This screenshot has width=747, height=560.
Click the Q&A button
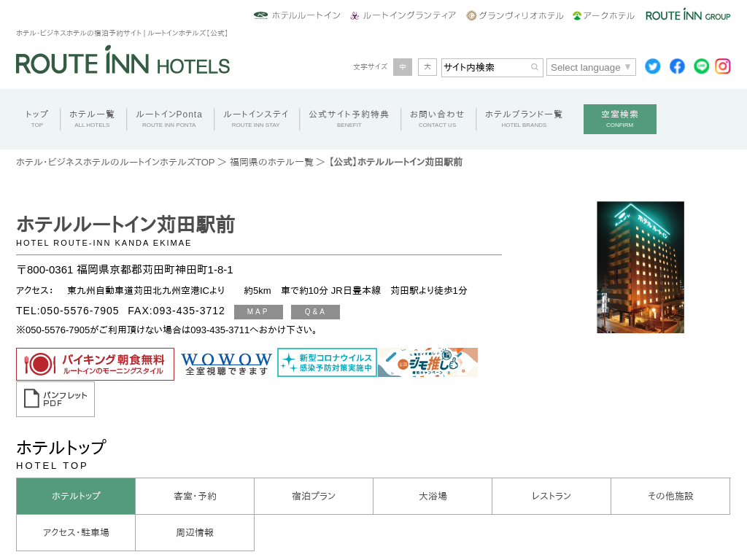coord(315,312)
